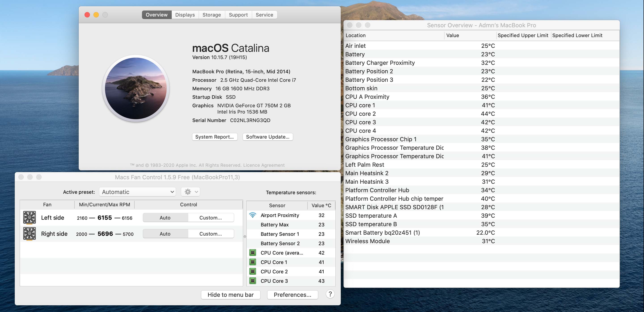Click the CPU Core 3 chip icon
The image size is (644, 312).
pos(252,281)
